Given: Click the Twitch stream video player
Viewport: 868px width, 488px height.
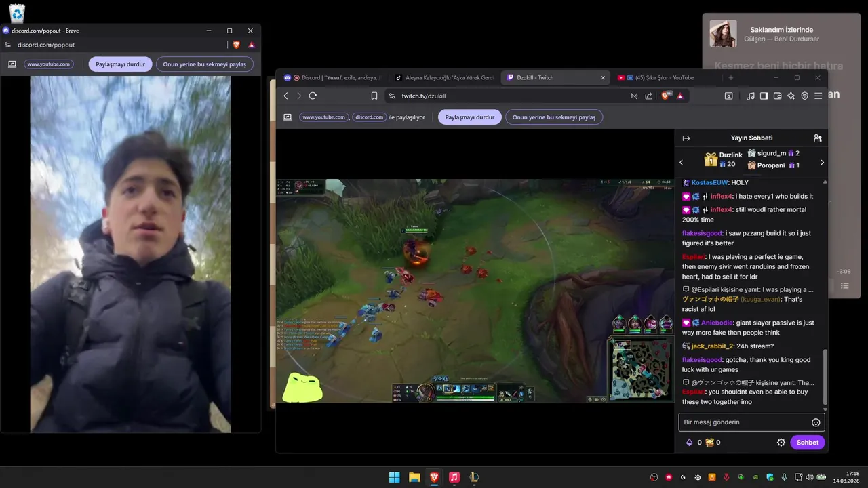Looking at the screenshot, I should point(475,291).
